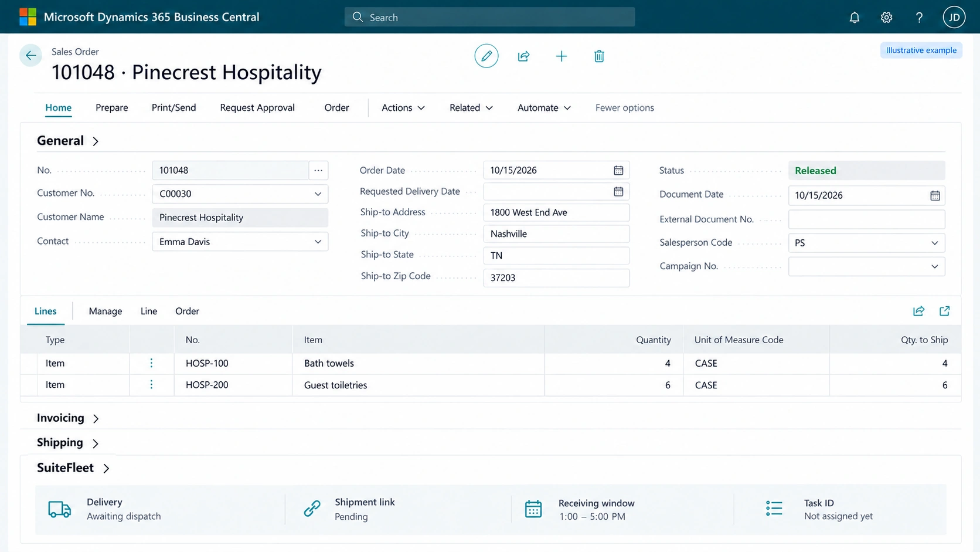Open the JD user account avatar
980x552 pixels.
[954, 17]
